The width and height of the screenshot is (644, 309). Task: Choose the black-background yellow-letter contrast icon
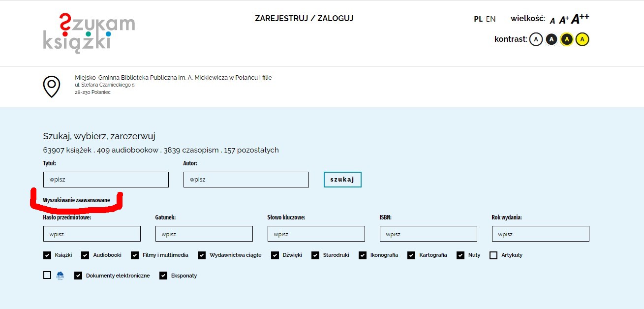pos(567,39)
